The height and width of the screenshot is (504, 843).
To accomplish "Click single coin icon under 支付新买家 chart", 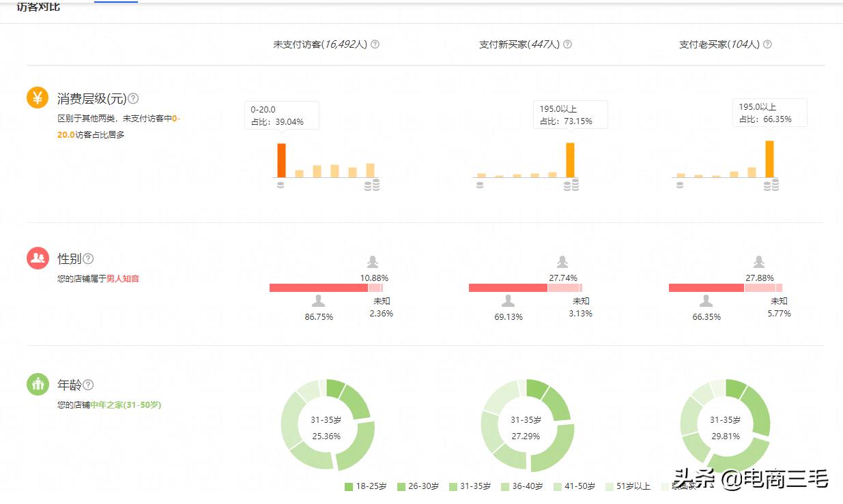I will tap(480, 186).
